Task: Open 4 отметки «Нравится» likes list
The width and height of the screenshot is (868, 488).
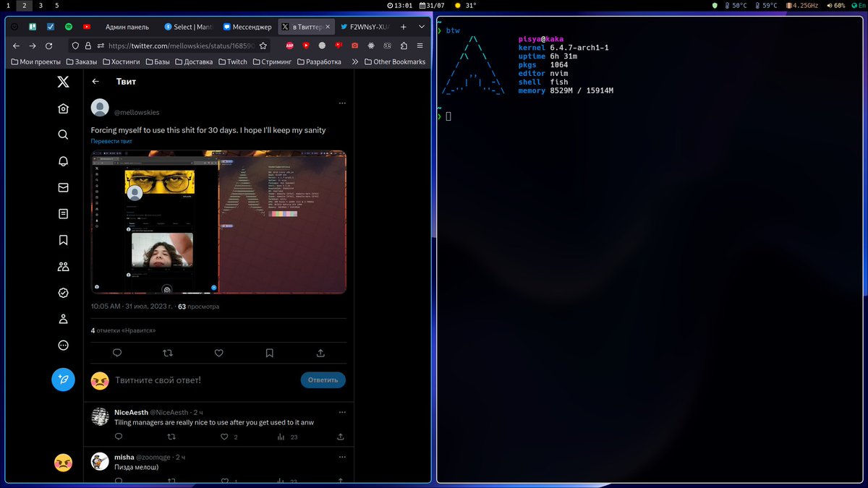Action: click(x=123, y=330)
